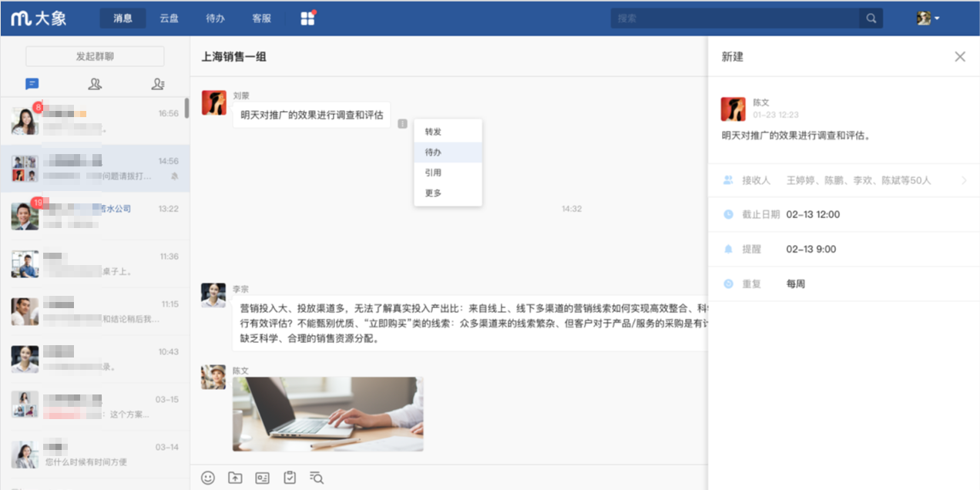Image resolution: width=980 pixels, height=490 pixels.
Task: Expand the 接收人 recipient list chevron
Action: (x=964, y=180)
